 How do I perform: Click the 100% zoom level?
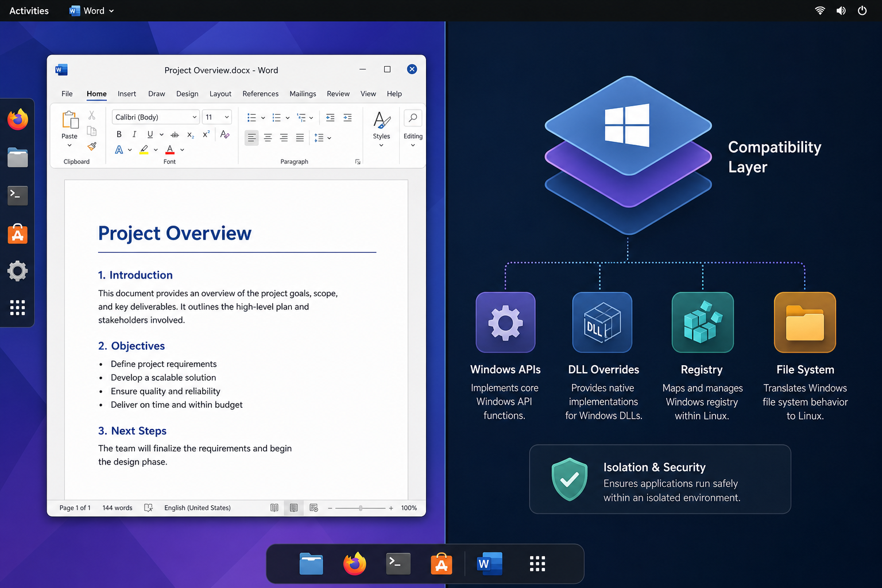(x=409, y=508)
